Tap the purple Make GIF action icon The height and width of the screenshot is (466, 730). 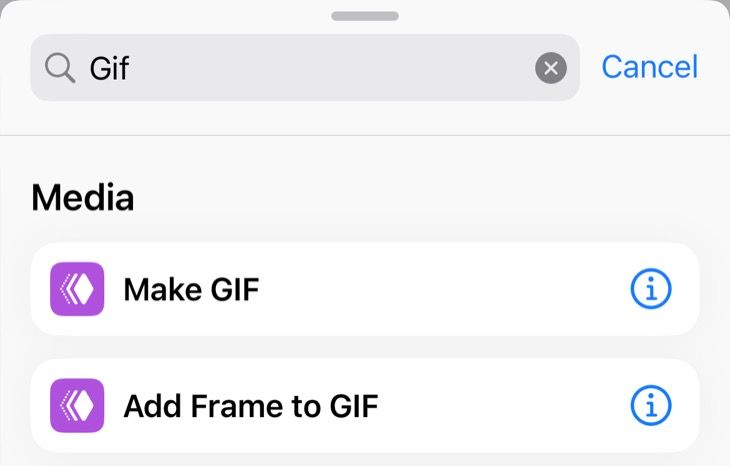point(77,289)
